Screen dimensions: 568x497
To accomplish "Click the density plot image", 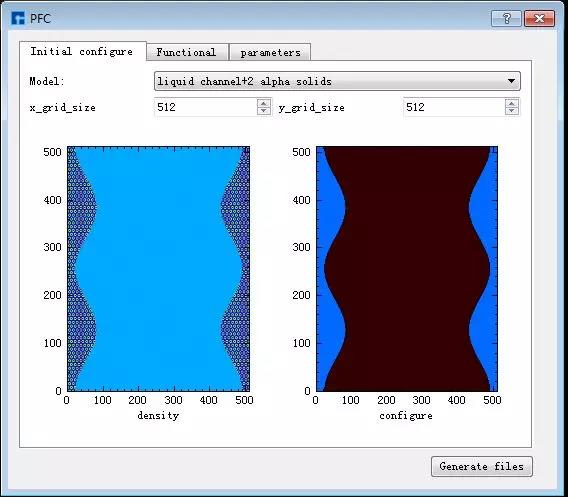I will click(x=158, y=269).
